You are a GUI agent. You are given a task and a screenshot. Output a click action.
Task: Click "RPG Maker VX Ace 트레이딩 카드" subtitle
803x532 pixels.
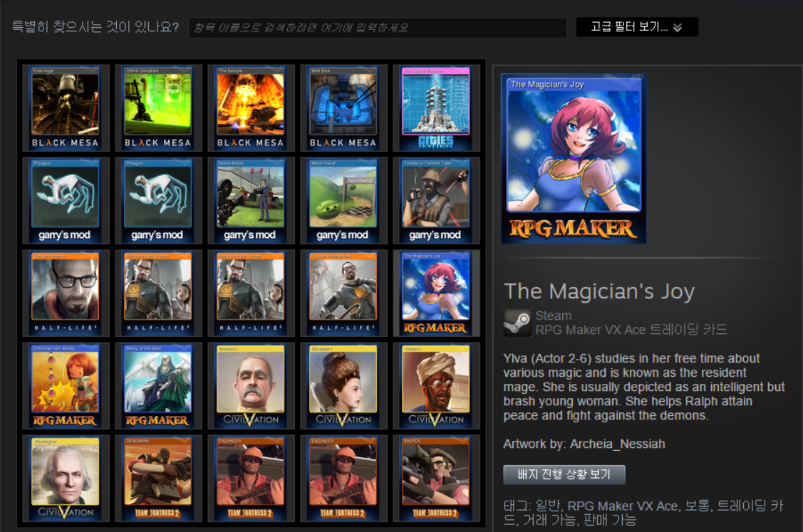[631, 330]
